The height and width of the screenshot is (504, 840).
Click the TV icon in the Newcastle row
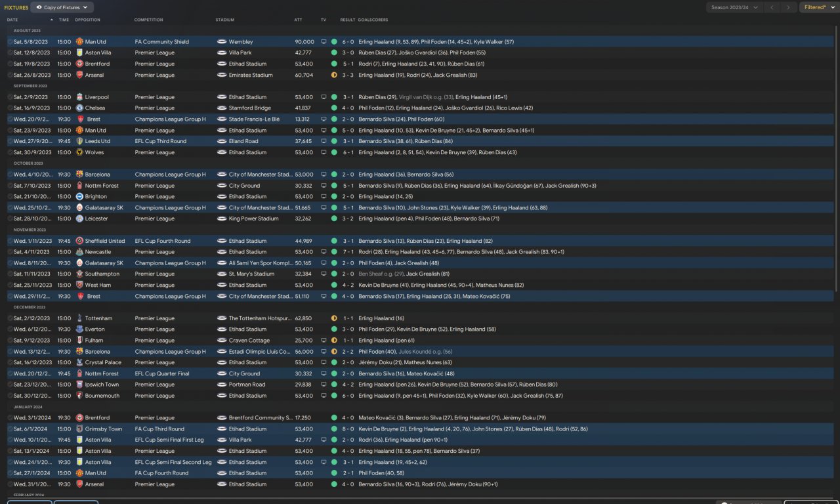tap(324, 252)
